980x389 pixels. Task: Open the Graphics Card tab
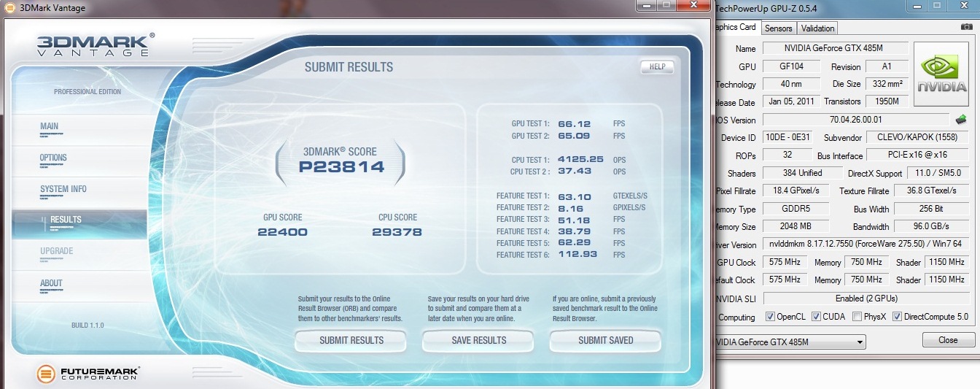click(736, 27)
